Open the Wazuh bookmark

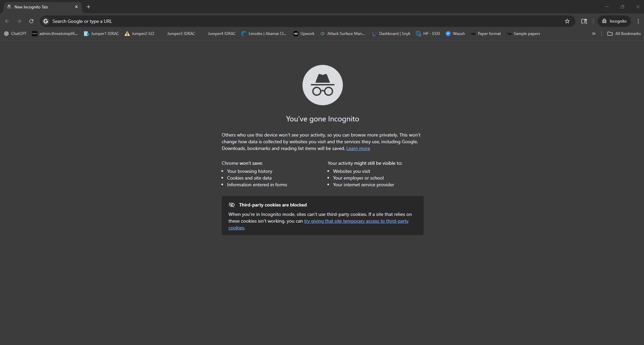(455, 33)
